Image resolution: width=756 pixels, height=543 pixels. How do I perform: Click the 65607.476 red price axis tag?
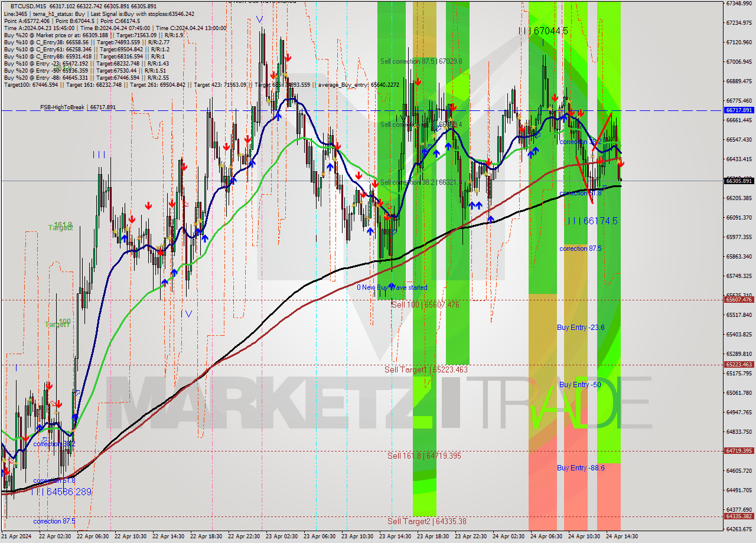tap(739, 300)
